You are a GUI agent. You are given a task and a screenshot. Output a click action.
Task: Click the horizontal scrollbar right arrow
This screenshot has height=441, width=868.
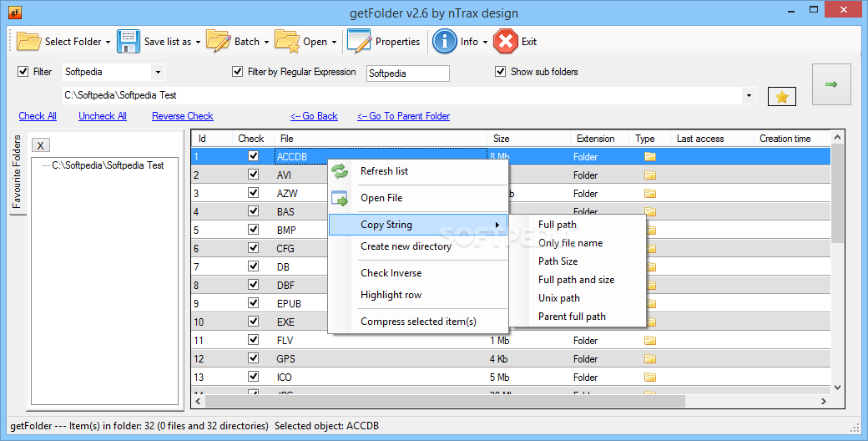tap(823, 401)
